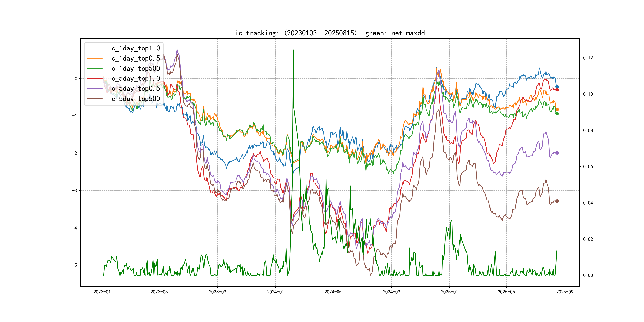Click the blue endpoint dot marker
This screenshot has width=644, height=322.
tap(557, 87)
